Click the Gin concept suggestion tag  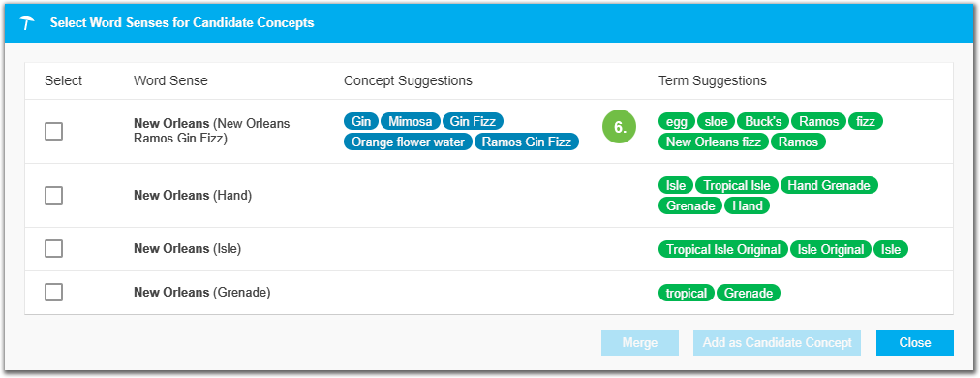[x=360, y=121]
